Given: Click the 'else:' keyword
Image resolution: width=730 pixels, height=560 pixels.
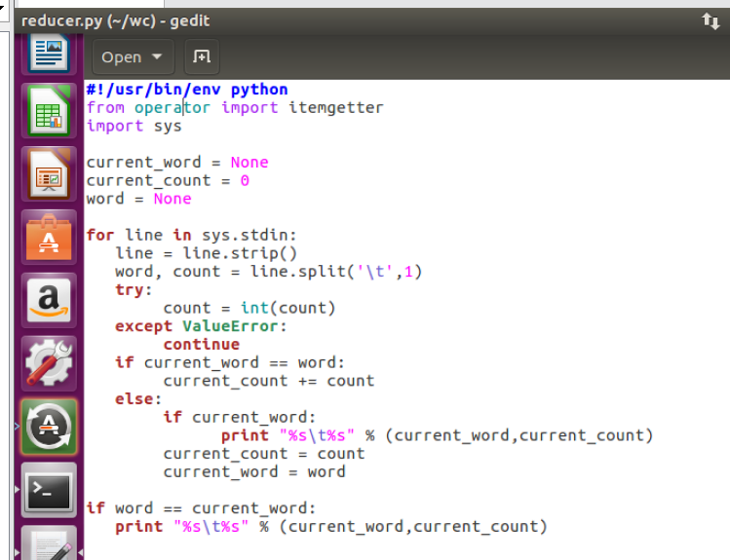Looking at the screenshot, I should 138,399.
